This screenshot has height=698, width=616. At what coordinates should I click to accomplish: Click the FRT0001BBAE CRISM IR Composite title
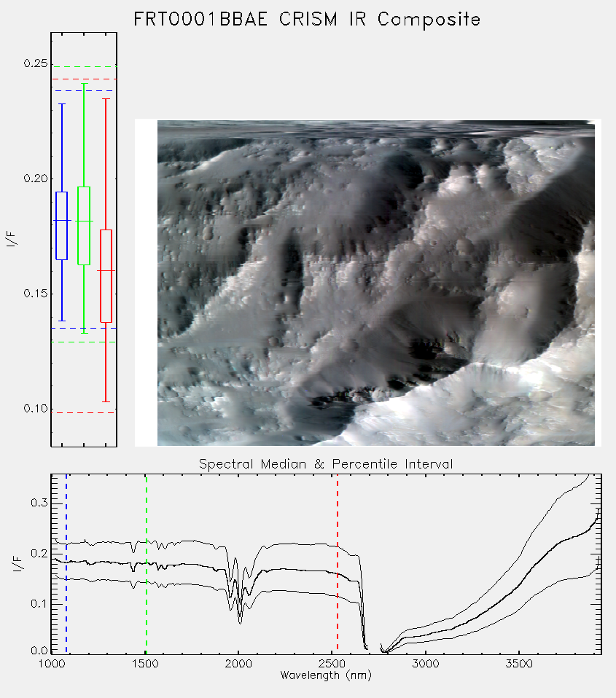pyautogui.click(x=307, y=20)
